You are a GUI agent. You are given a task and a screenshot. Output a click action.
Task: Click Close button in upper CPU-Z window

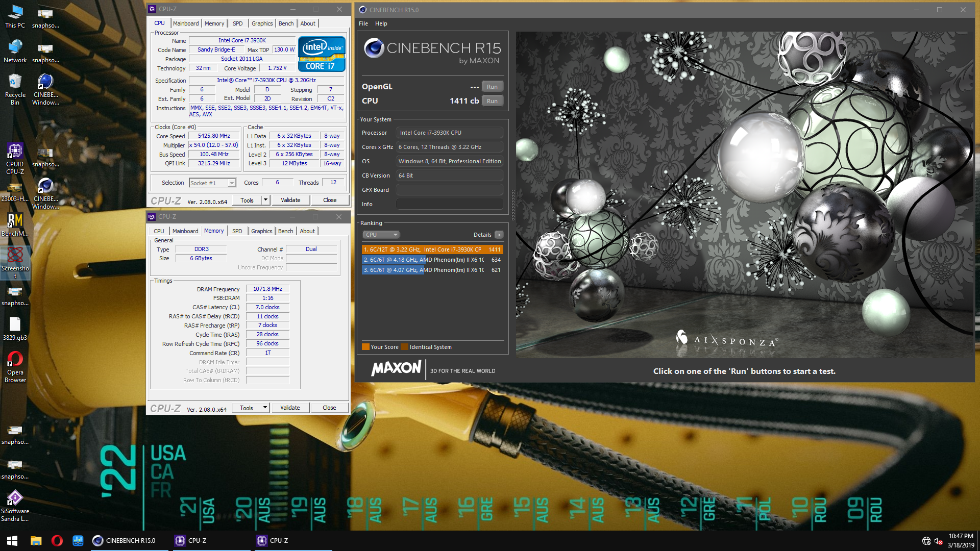(x=330, y=200)
